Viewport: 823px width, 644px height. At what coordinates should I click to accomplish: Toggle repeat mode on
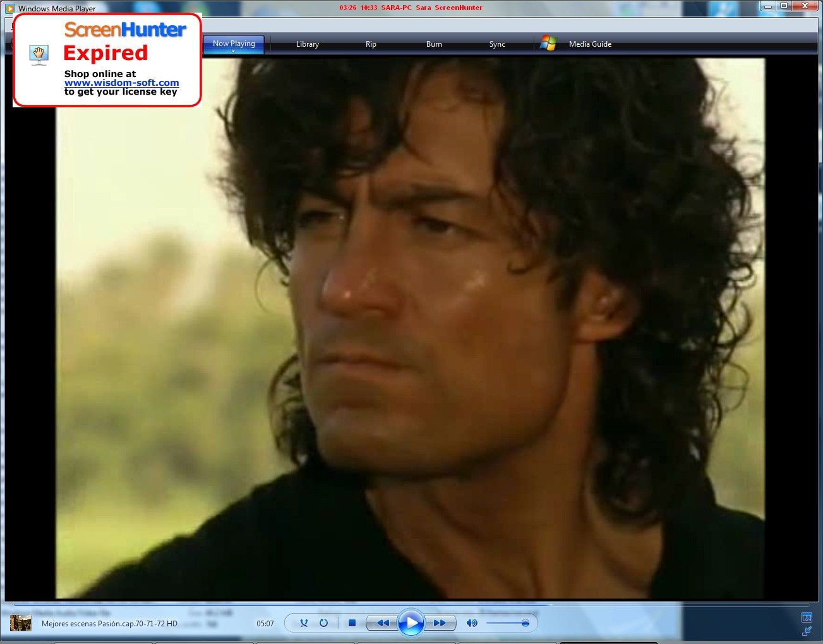pos(323,623)
